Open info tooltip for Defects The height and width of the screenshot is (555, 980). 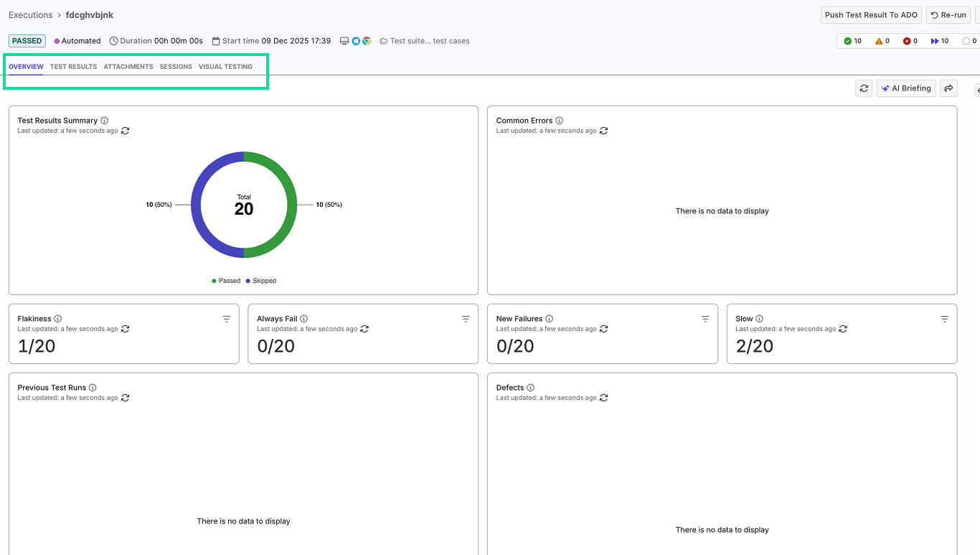point(531,388)
